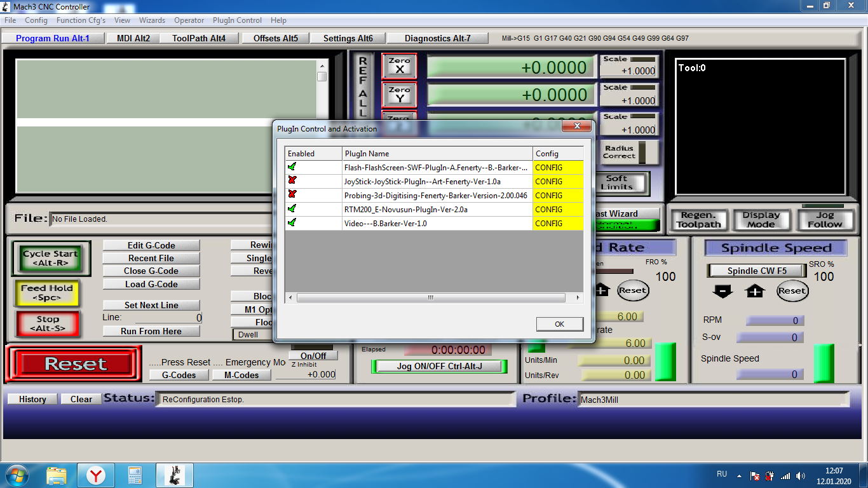Increase spindle speed with the plus arrow
The width and height of the screenshot is (868, 488).
754,291
